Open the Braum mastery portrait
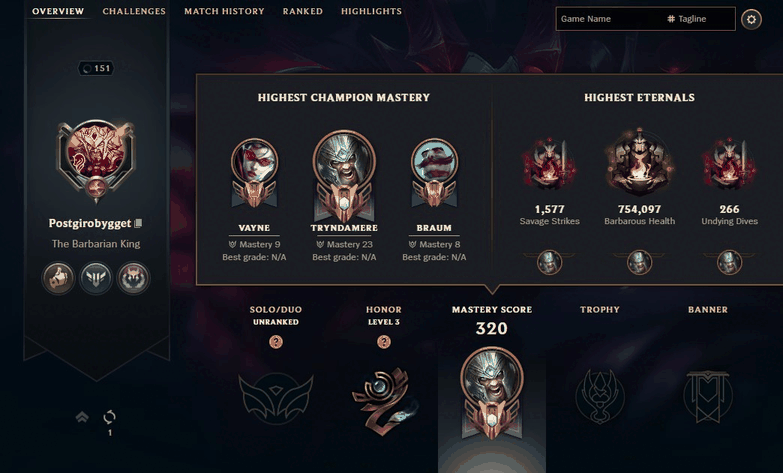The width and height of the screenshot is (783, 473). [x=434, y=173]
